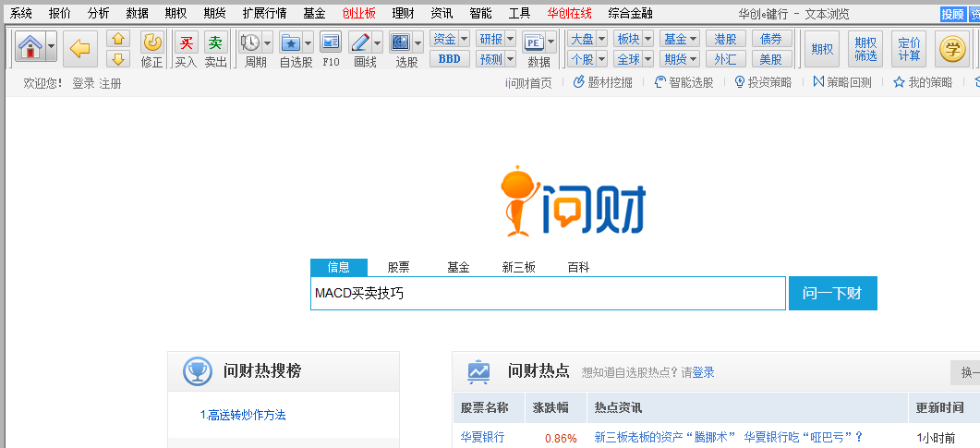Expand the home icon dropdown arrow
This screenshot has height=448, width=980.
coord(51,47)
